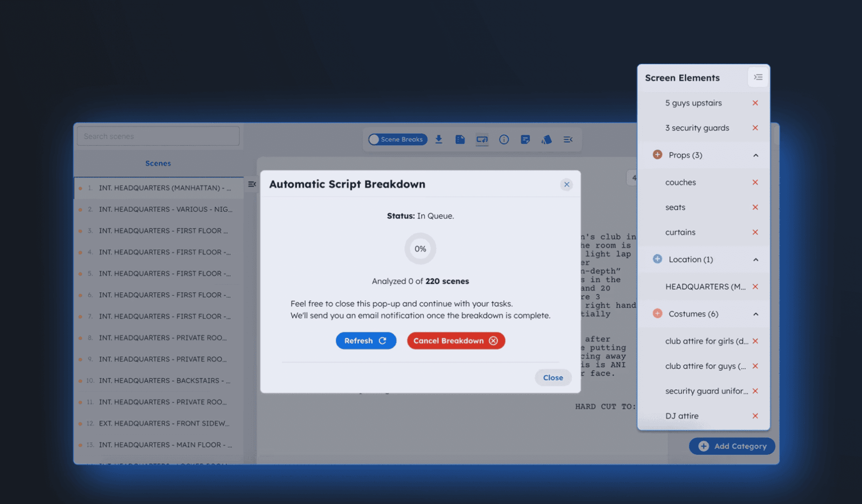862x504 pixels.
Task: Collapse the Costumes section
Action: click(x=757, y=314)
